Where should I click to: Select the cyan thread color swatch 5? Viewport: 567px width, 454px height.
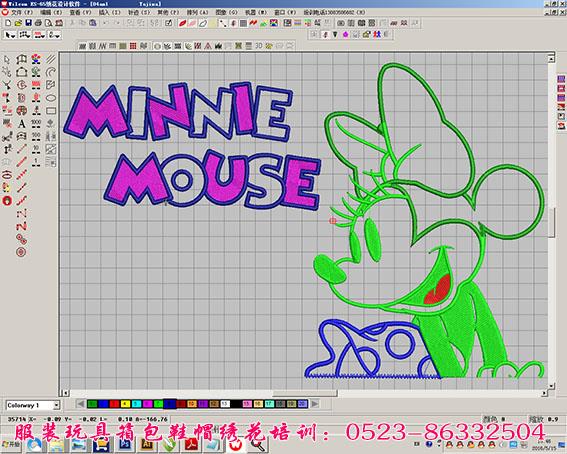(x=136, y=404)
